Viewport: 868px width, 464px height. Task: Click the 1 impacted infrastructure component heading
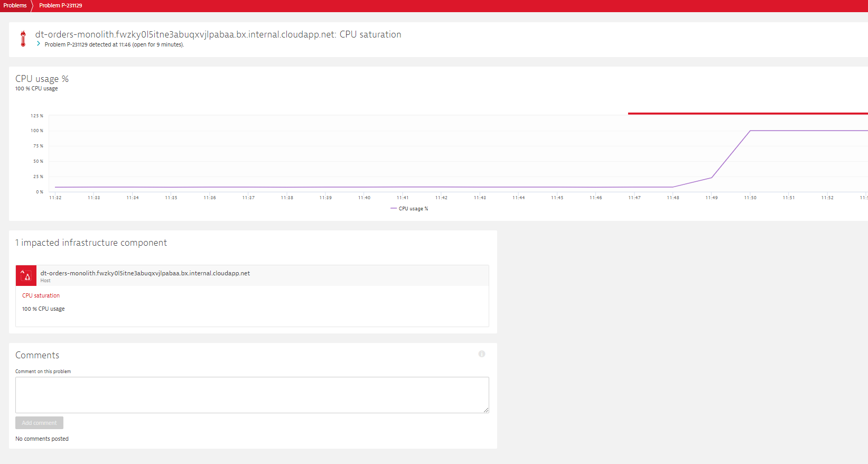91,243
